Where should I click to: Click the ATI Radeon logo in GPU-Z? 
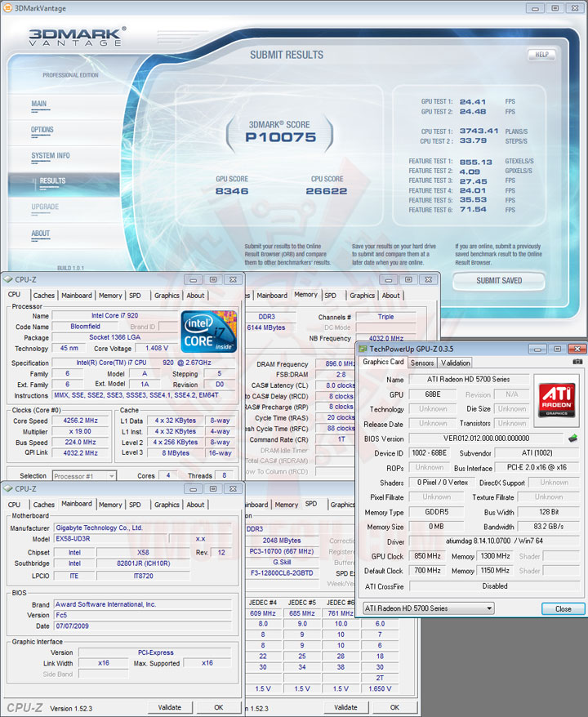pos(557,400)
